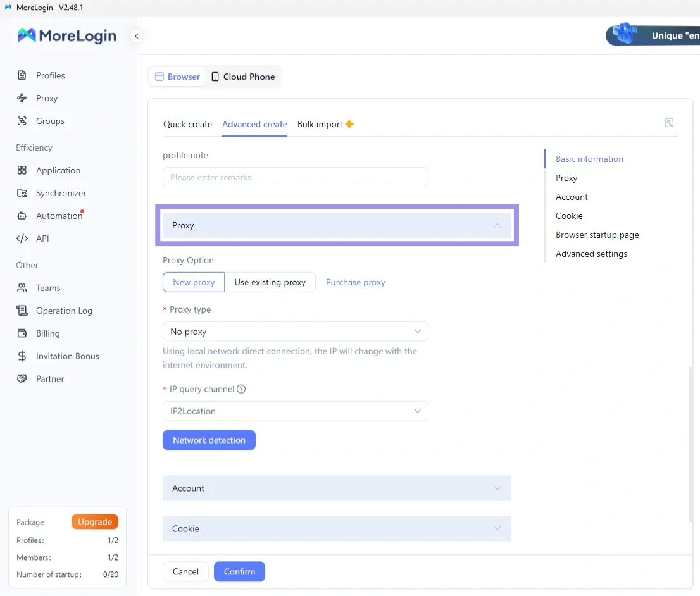Type remarks in the profile note field

point(295,177)
